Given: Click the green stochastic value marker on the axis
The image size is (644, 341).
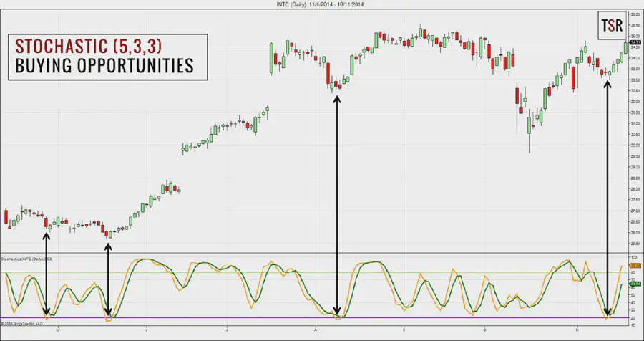Looking at the screenshot, I should [x=635, y=284].
